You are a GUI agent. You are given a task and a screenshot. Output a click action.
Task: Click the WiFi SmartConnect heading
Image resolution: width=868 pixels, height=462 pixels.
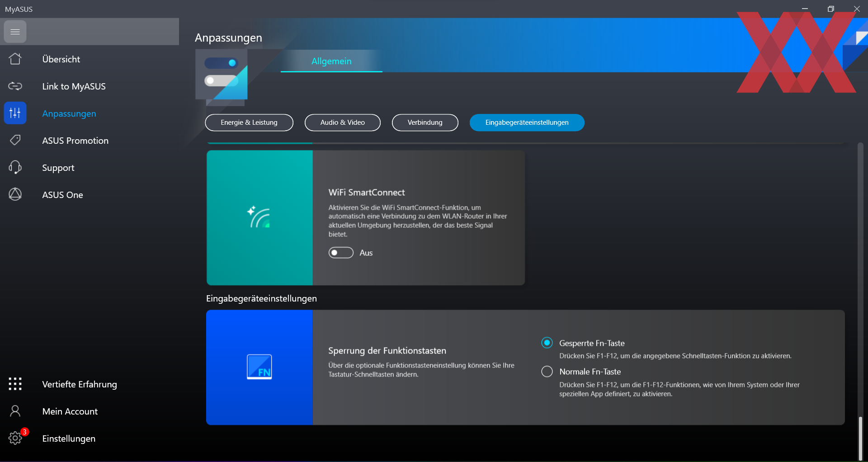point(367,192)
